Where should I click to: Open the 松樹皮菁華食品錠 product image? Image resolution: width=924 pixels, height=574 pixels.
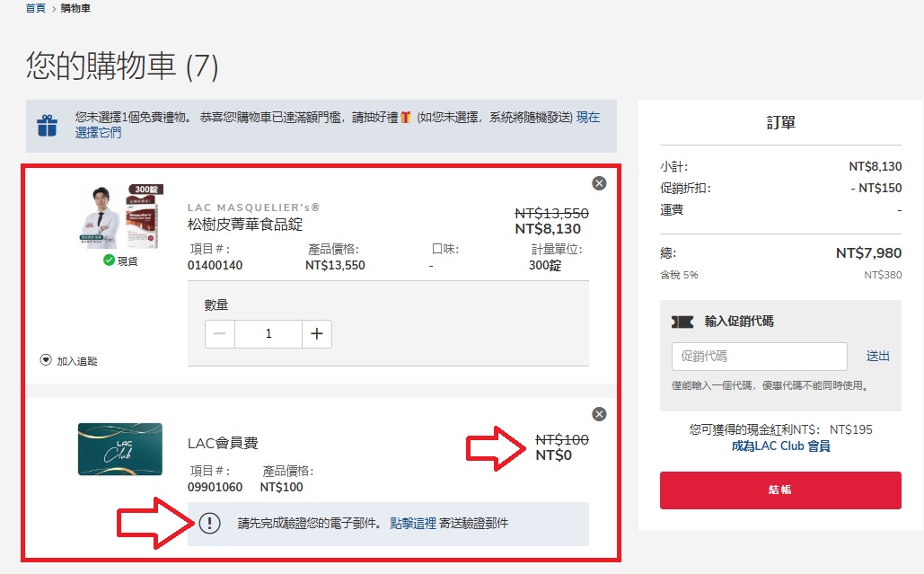pos(121,216)
